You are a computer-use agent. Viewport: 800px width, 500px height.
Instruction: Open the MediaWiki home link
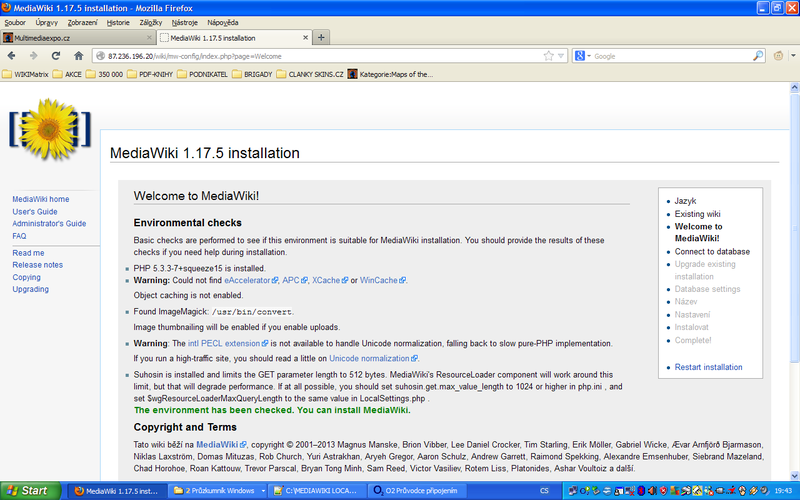[41, 199]
